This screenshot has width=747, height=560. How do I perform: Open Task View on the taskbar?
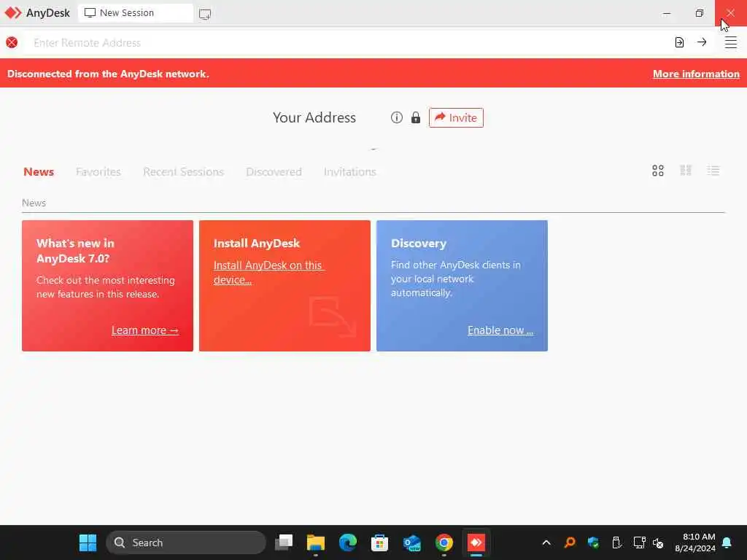click(284, 542)
